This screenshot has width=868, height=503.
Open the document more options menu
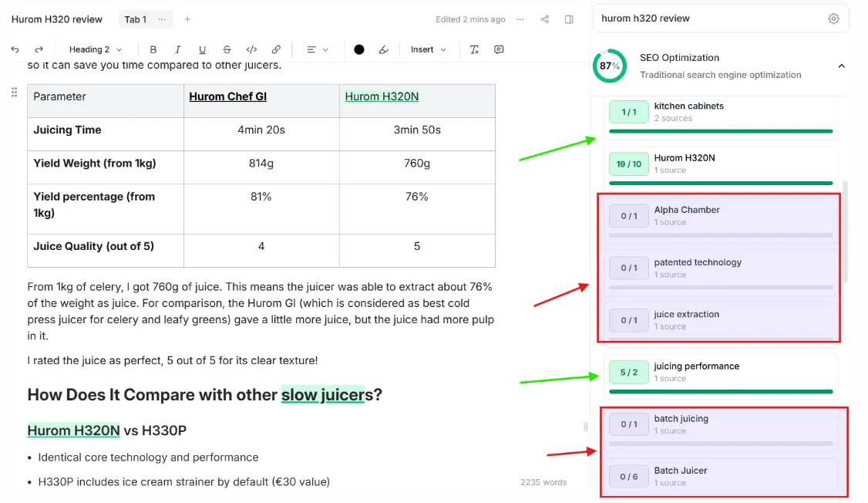(x=520, y=19)
